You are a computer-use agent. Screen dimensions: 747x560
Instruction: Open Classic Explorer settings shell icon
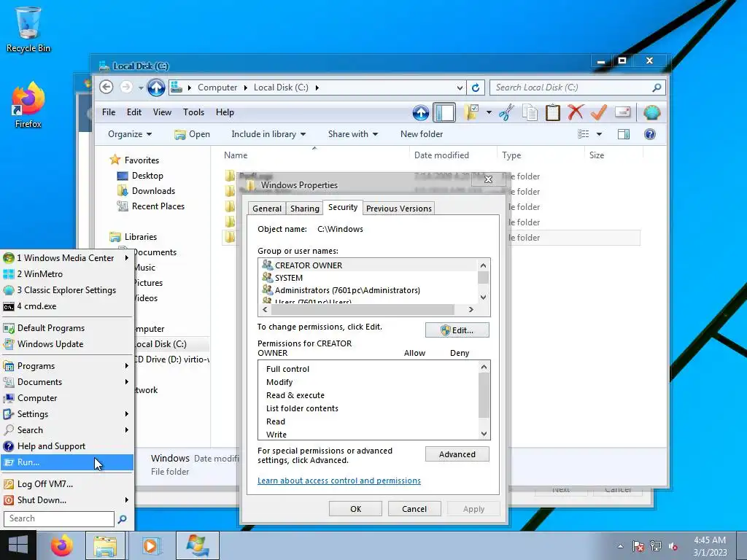tap(651, 113)
